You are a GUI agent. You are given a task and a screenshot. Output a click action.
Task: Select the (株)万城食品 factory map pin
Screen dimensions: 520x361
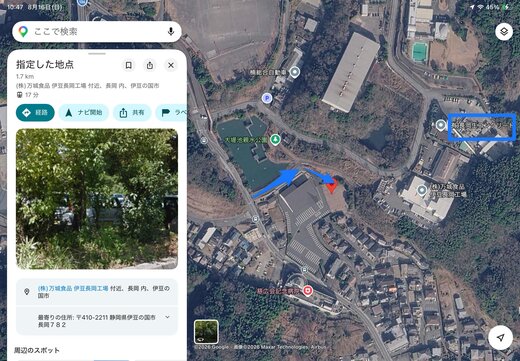pos(422,190)
